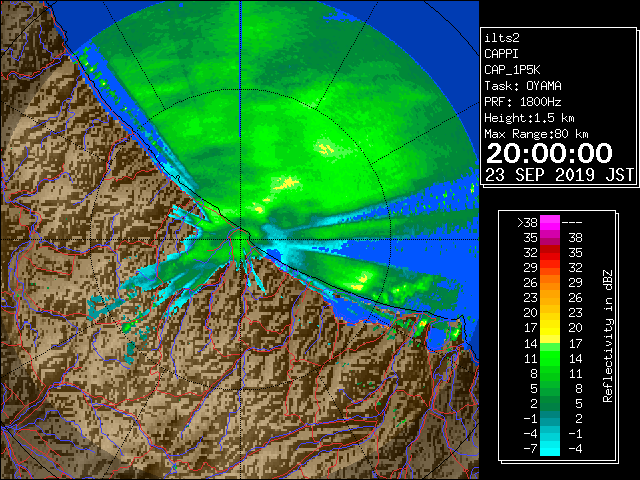Viewport: 640px width, 480px height.
Task: Click the cyan swatch for -7 to -4 dBZ
Action: pyautogui.click(x=550, y=448)
